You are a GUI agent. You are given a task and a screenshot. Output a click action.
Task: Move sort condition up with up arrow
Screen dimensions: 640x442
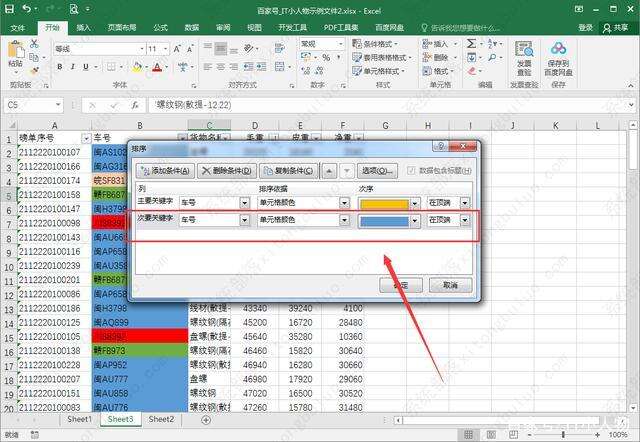pos(331,171)
